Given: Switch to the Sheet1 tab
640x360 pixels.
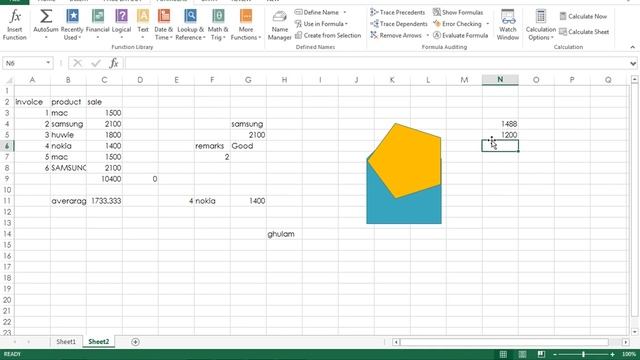Looking at the screenshot, I should (66, 342).
